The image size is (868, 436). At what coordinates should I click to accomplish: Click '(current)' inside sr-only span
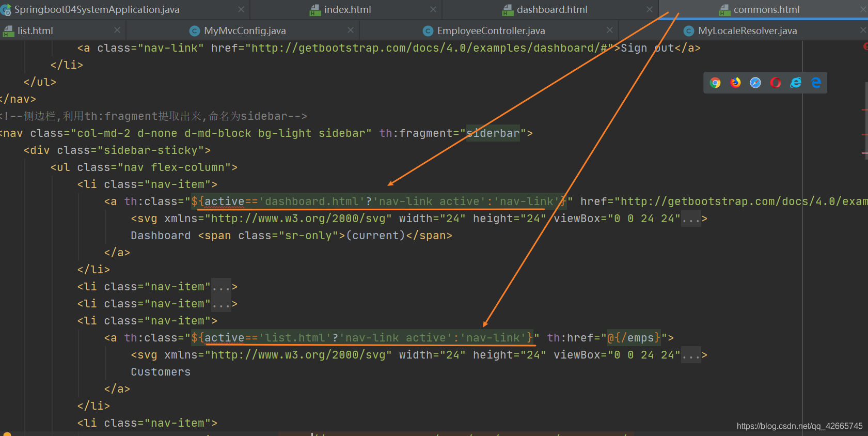(x=376, y=236)
